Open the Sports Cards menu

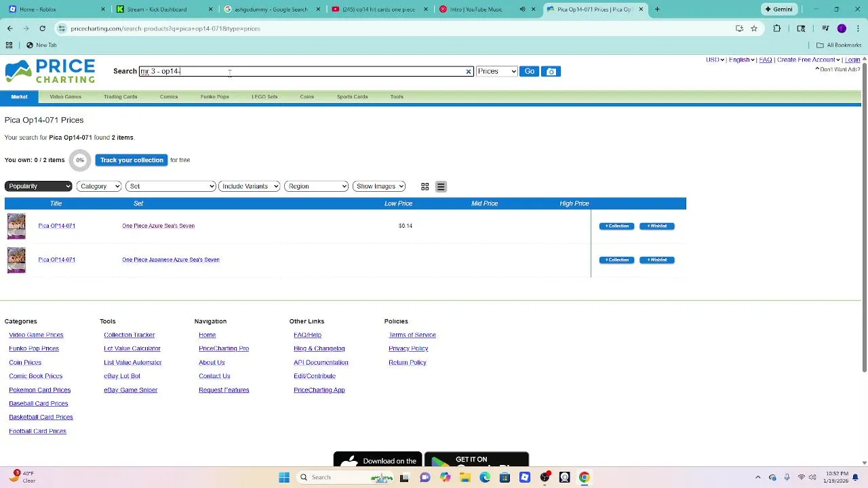[352, 97]
